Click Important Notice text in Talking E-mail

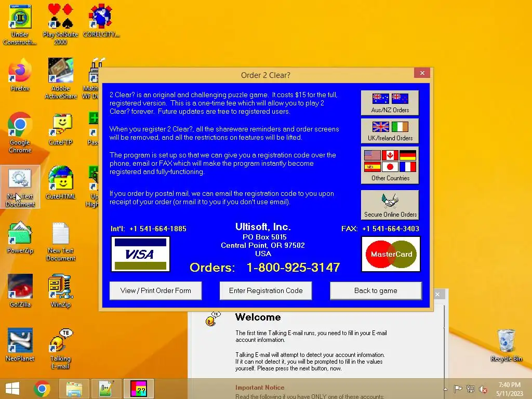point(260,388)
